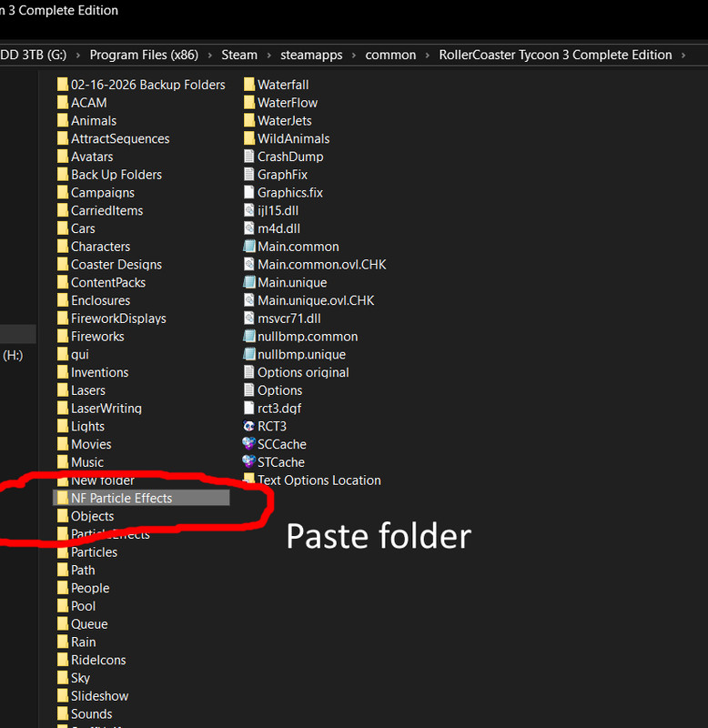Screen dimensions: 708x728
Task: Select the Objects folder name
Action: [93, 516]
